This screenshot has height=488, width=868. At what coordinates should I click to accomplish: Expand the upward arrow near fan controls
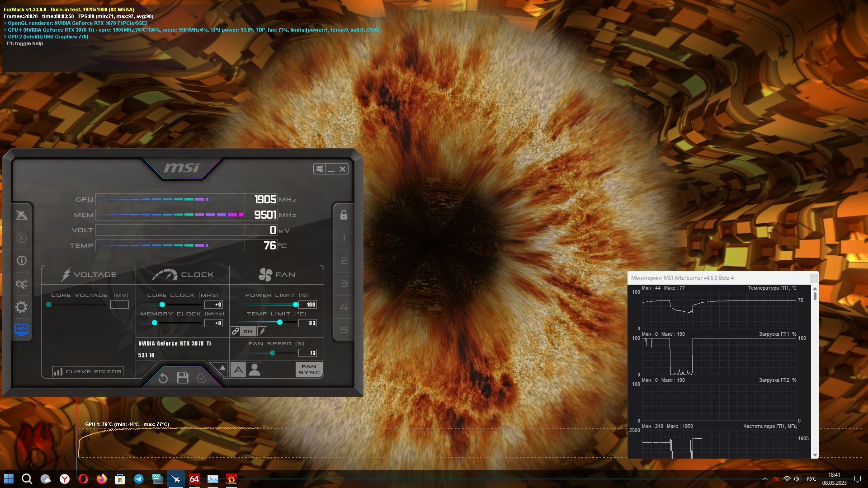tap(222, 369)
